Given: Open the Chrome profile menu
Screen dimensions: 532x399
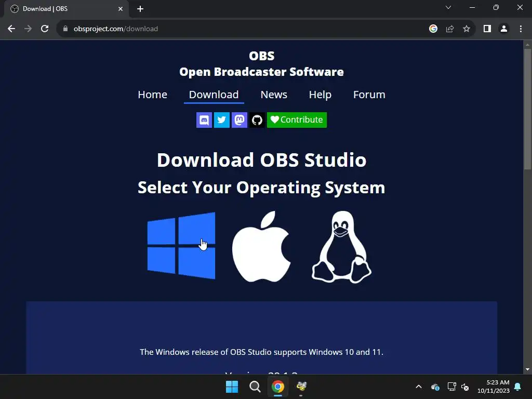Looking at the screenshot, I should pyautogui.click(x=504, y=29).
